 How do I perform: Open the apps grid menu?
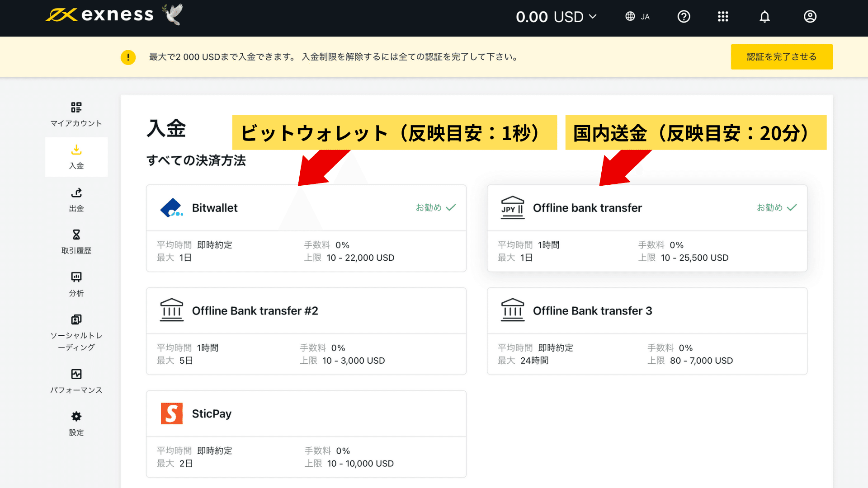[x=723, y=17]
